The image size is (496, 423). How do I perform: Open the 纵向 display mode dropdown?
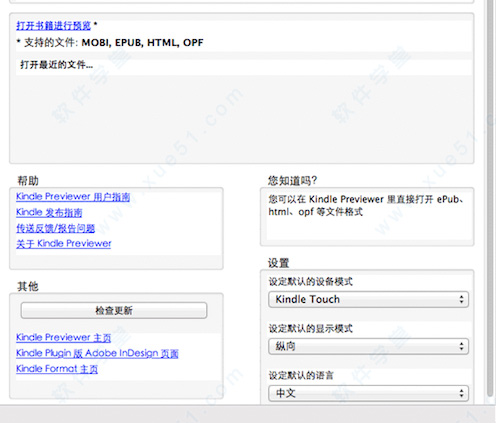click(x=368, y=346)
